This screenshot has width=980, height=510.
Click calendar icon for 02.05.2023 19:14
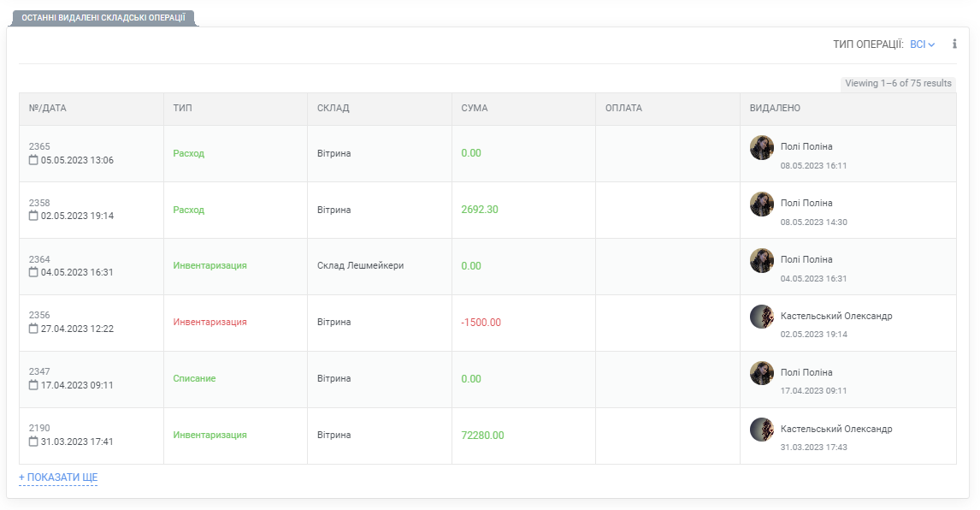coord(33,216)
